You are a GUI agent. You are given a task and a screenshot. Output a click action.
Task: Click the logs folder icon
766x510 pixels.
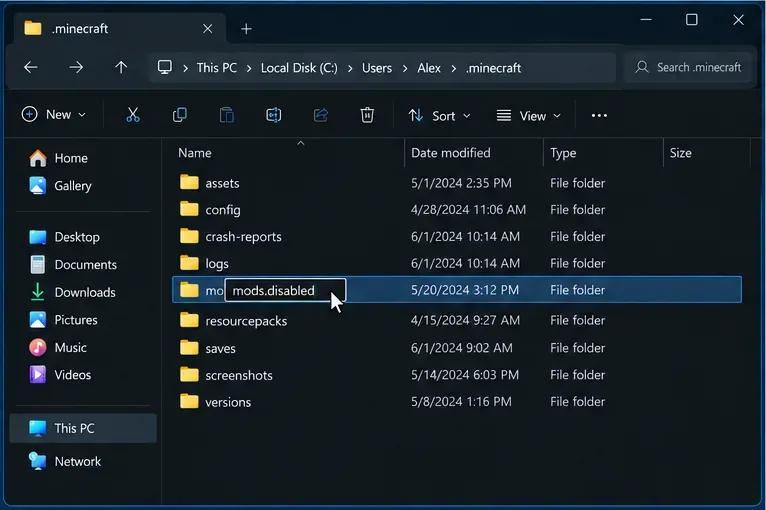[x=189, y=263]
